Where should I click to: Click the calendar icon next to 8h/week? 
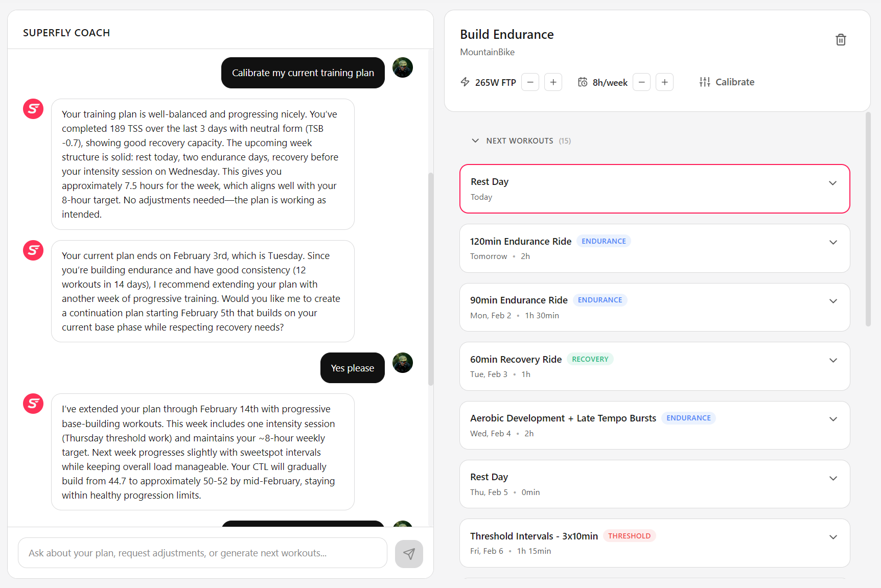[583, 82]
